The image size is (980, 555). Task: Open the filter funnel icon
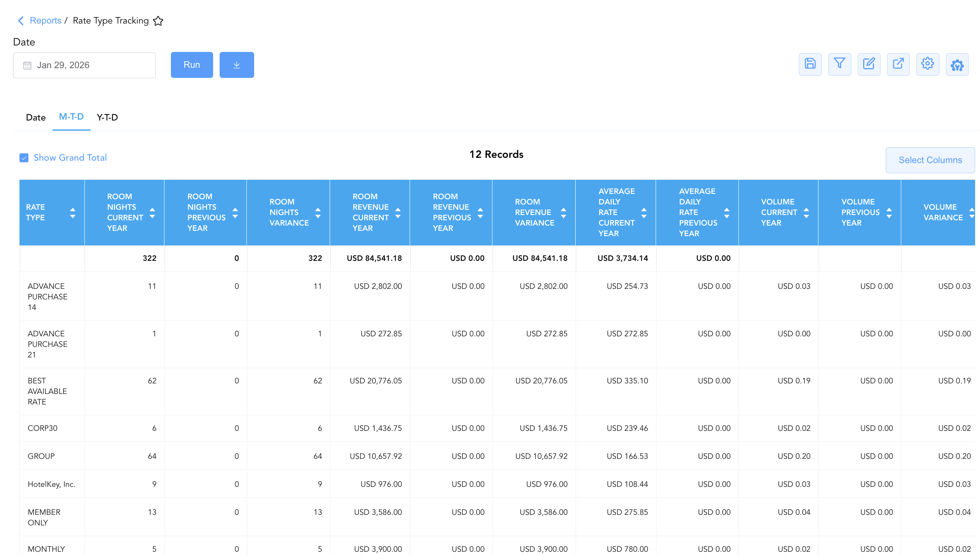tap(840, 64)
